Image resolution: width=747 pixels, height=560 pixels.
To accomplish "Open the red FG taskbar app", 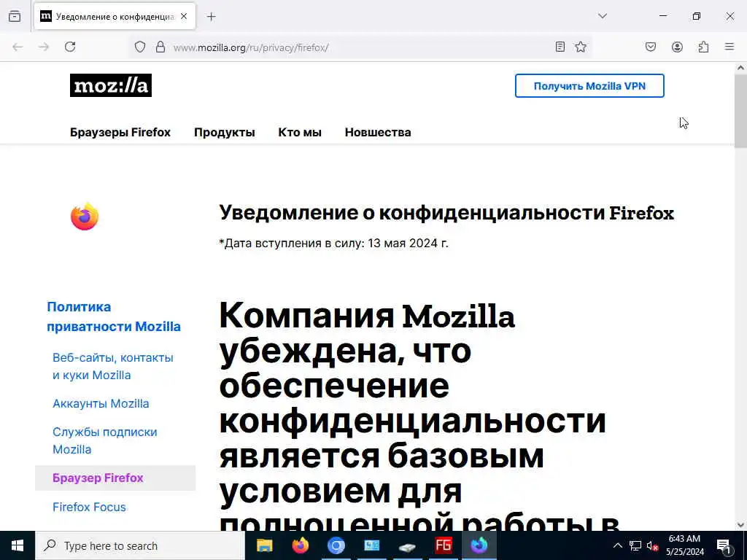I will pos(443,545).
